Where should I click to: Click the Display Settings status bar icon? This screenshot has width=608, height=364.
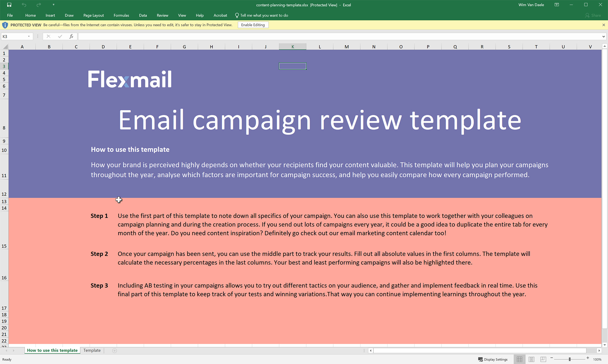(493, 359)
